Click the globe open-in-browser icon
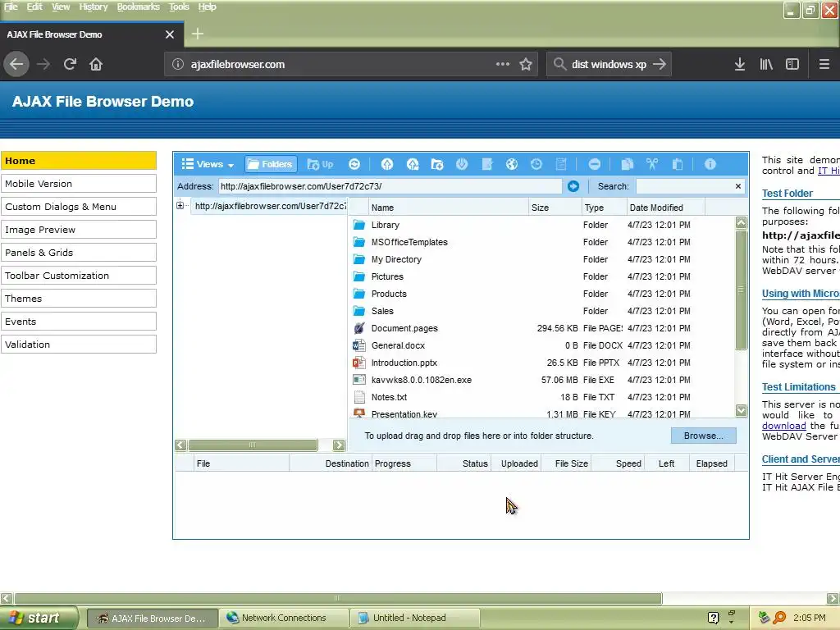This screenshot has height=630, width=840. (512, 164)
